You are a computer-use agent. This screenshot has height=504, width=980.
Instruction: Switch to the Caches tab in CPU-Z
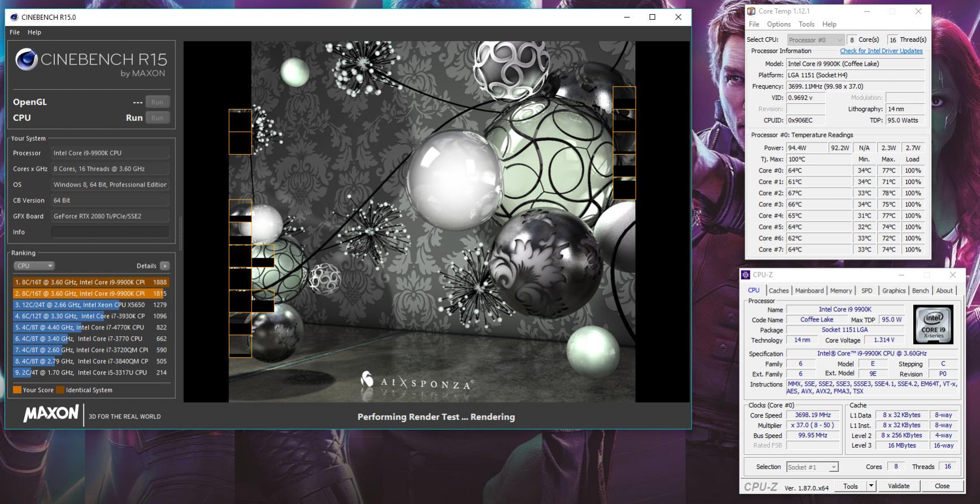(x=779, y=290)
